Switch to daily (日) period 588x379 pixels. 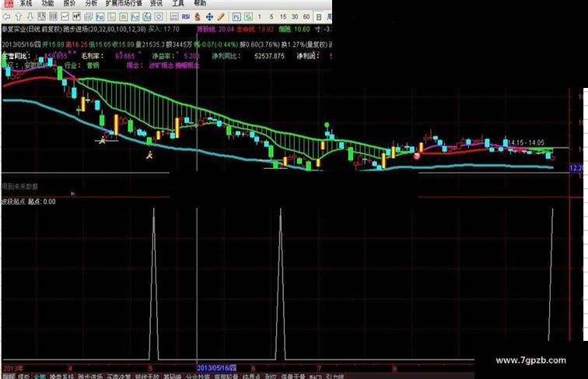point(319,16)
